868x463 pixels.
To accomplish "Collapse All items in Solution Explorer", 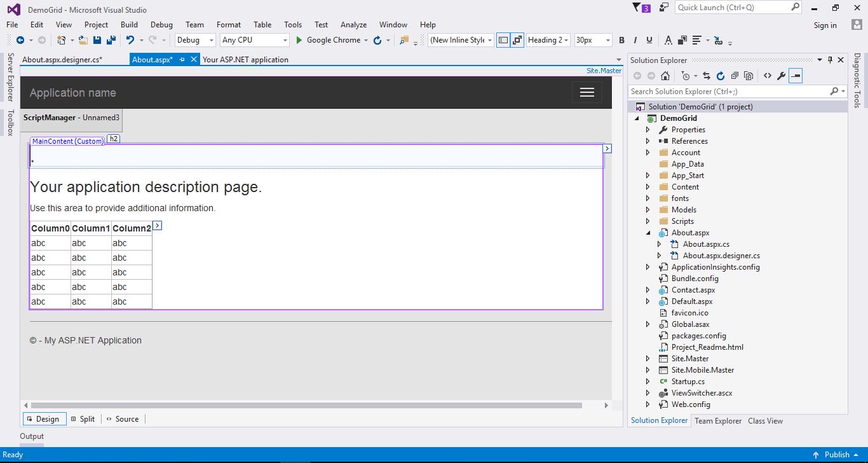I will [735, 75].
